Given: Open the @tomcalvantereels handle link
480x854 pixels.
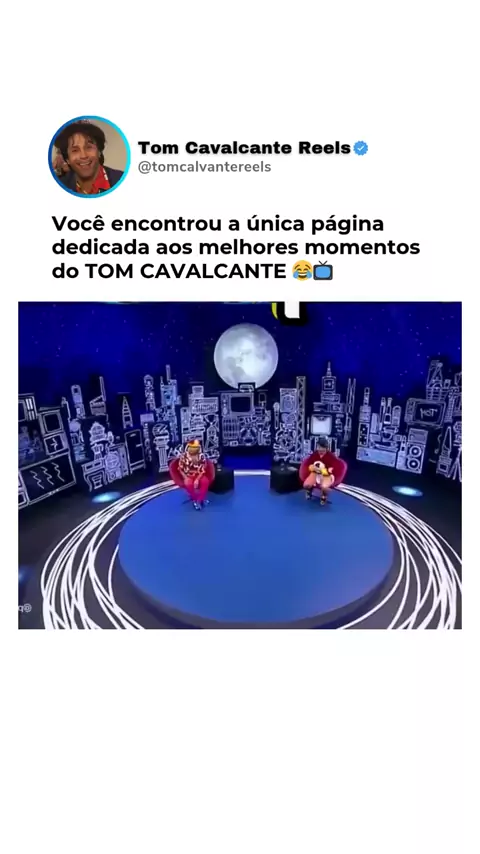Looking at the screenshot, I should [x=204, y=167].
